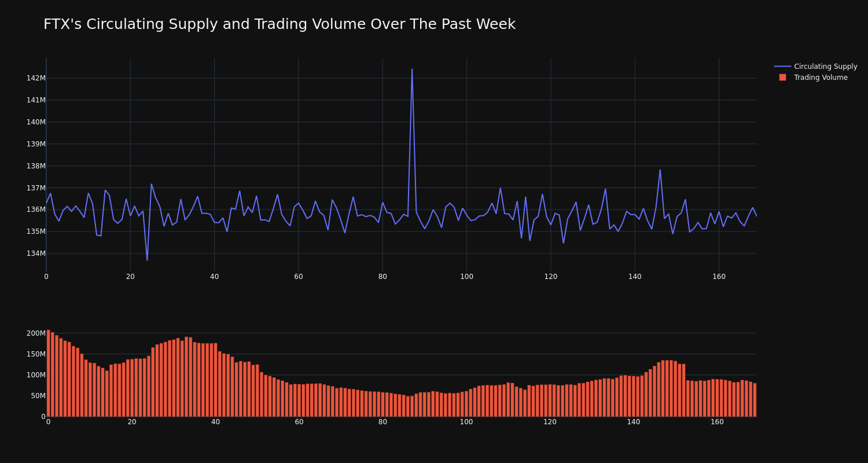Screen dimensions: 868x463
Task: Click the Circulating Supply legend line marker
Action: coord(782,67)
